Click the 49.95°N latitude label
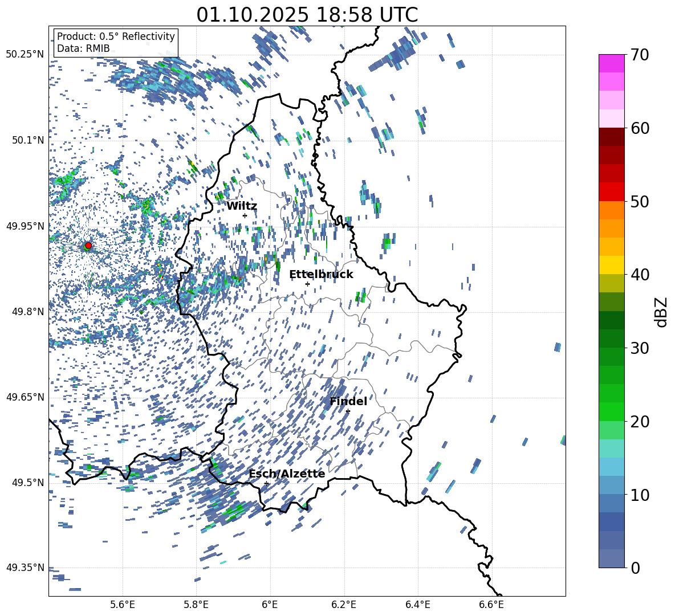This screenshot has height=616, width=675. [x=25, y=226]
